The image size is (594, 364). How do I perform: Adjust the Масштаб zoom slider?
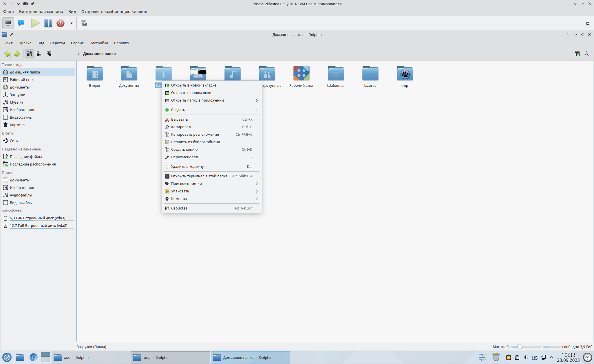pyautogui.click(x=520, y=347)
